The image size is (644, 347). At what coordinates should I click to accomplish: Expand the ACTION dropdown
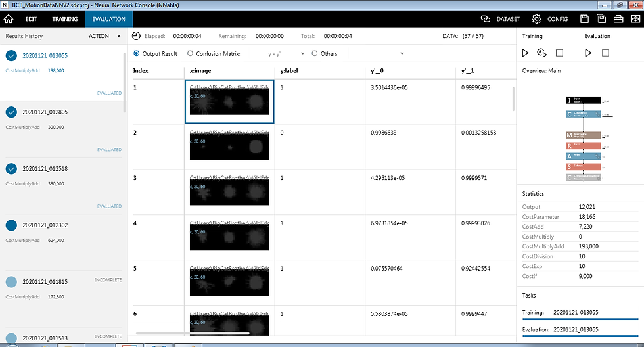coord(104,36)
